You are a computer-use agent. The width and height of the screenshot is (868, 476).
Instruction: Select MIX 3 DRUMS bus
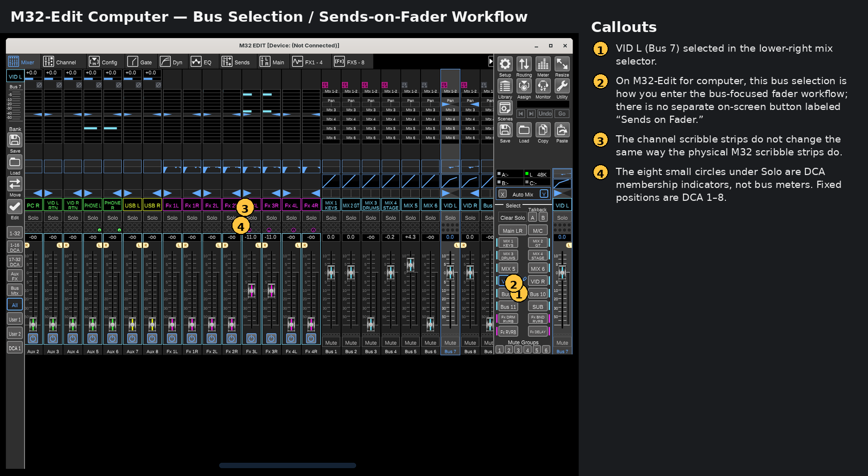point(508,256)
